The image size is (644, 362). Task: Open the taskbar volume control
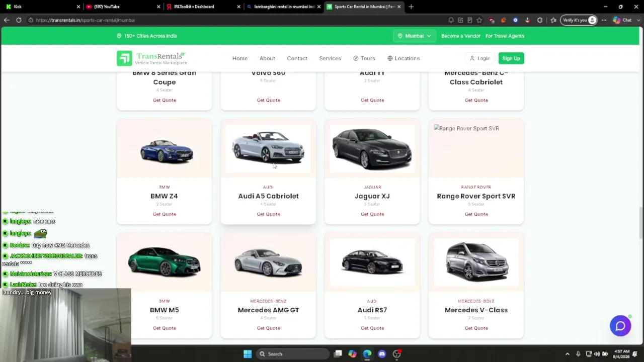597,354
